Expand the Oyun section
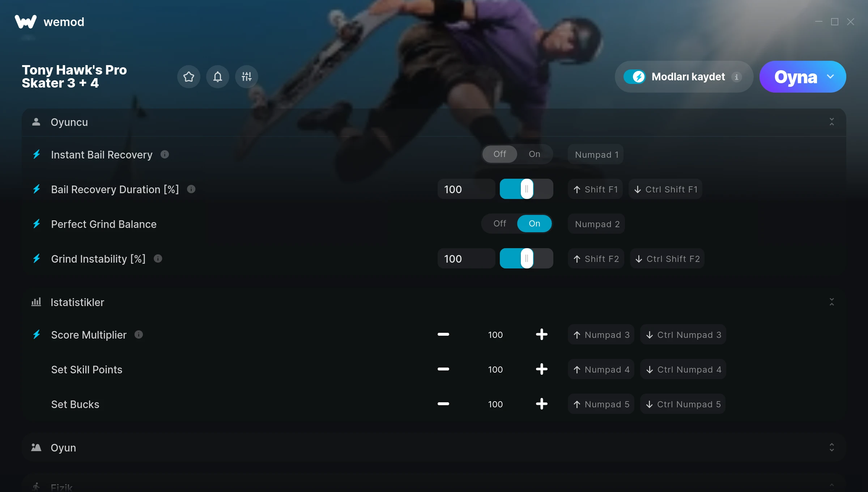 pyautogui.click(x=831, y=448)
